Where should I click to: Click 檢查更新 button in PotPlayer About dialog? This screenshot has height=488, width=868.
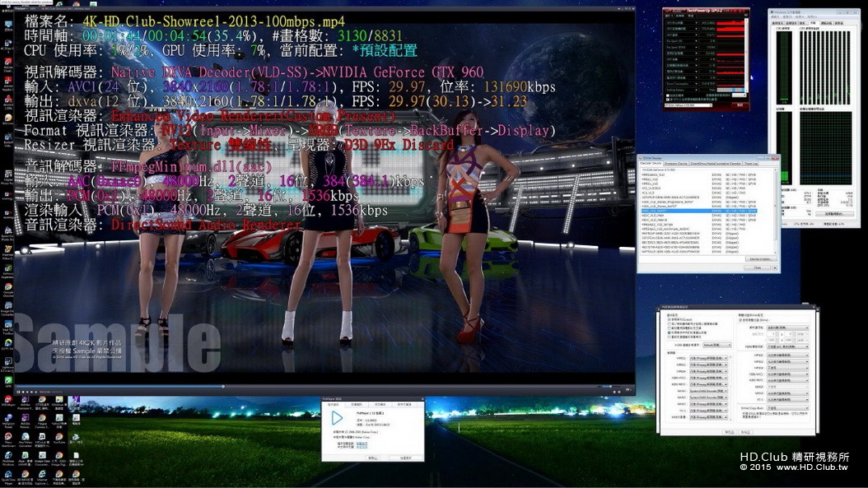click(406, 458)
